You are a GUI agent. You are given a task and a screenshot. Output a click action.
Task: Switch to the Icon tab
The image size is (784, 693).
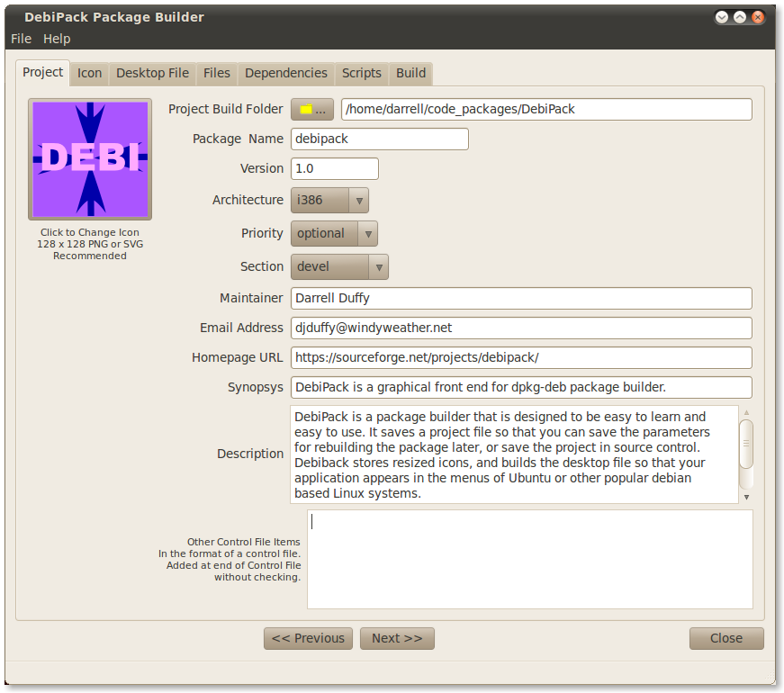pos(89,73)
